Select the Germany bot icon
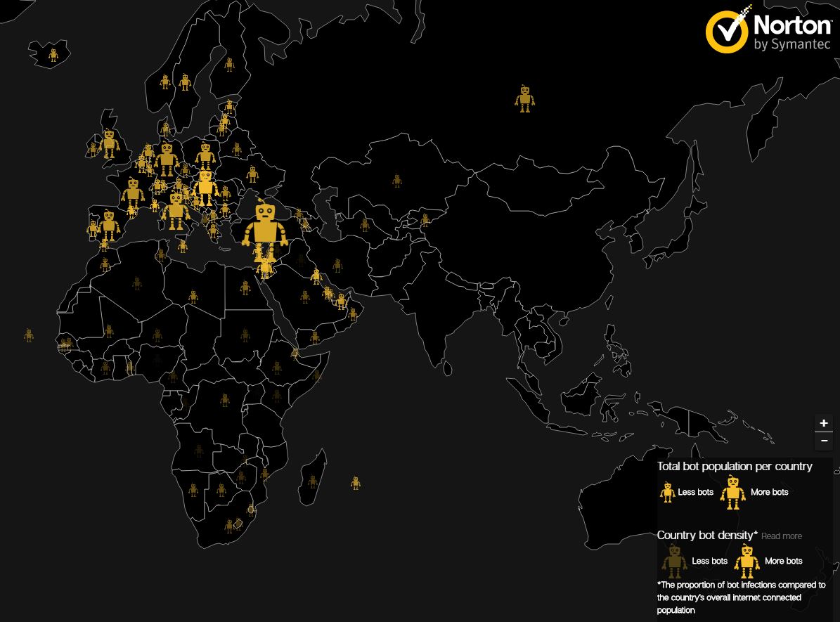Screen dimensions: 840x622 pyautogui.click(x=167, y=159)
